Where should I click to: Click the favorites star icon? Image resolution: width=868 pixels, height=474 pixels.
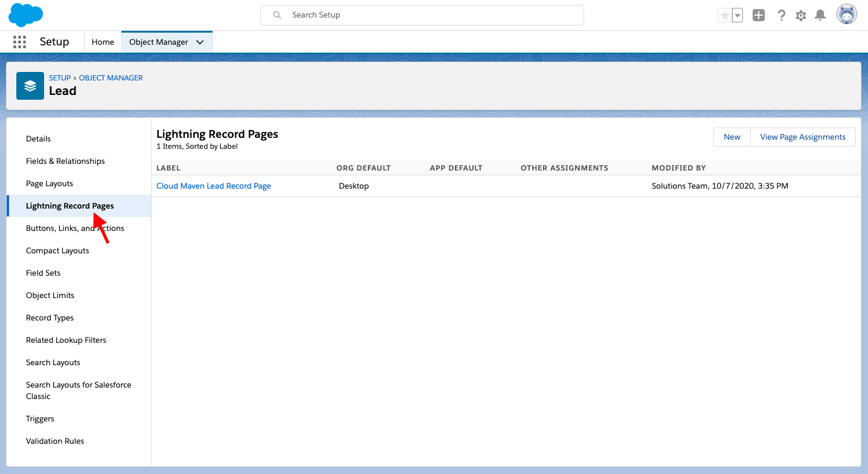coord(724,16)
